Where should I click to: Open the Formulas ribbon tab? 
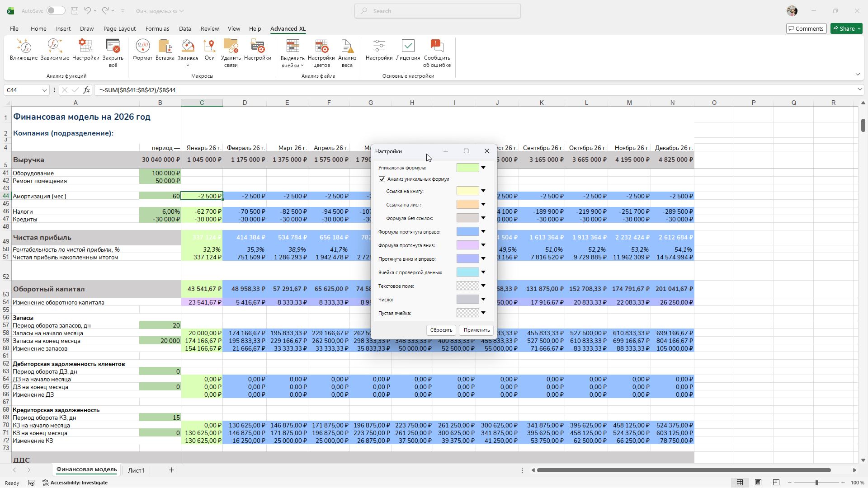[x=157, y=28]
